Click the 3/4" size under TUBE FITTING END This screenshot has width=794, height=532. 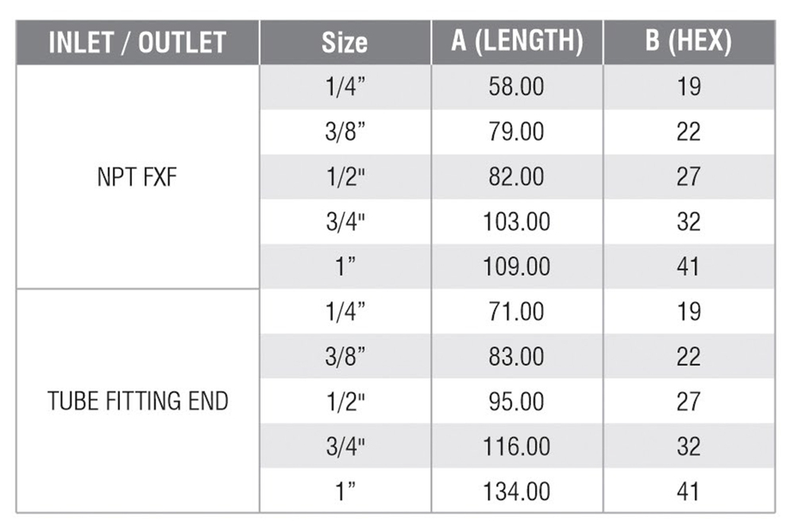pos(345,446)
